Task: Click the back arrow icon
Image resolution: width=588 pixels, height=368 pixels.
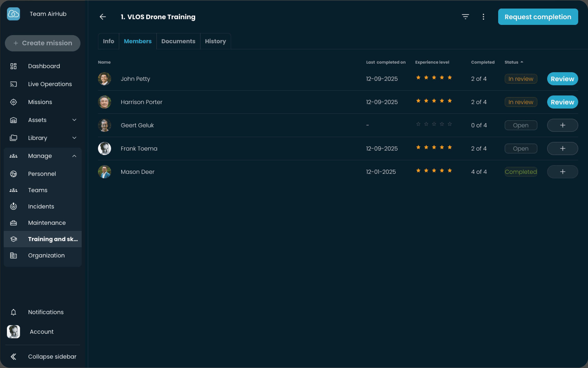Action: pyautogui.click(x=103, y=17)
